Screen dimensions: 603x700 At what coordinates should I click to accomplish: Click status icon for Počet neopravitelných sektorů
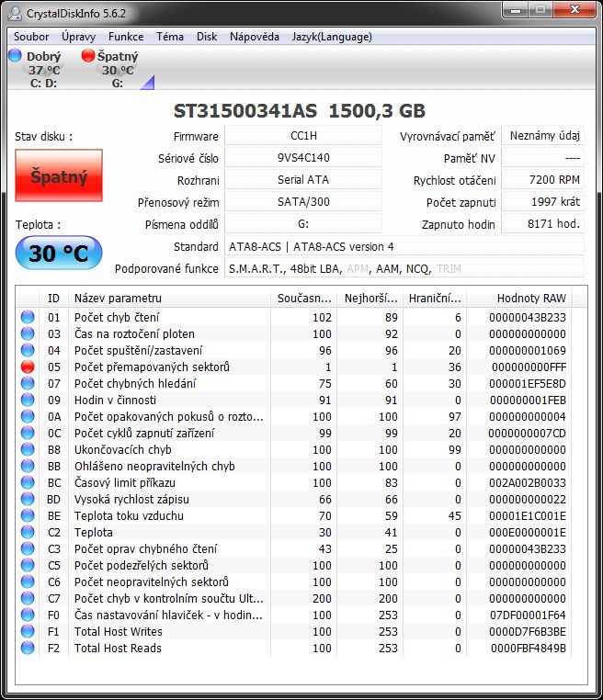(28, 581)
